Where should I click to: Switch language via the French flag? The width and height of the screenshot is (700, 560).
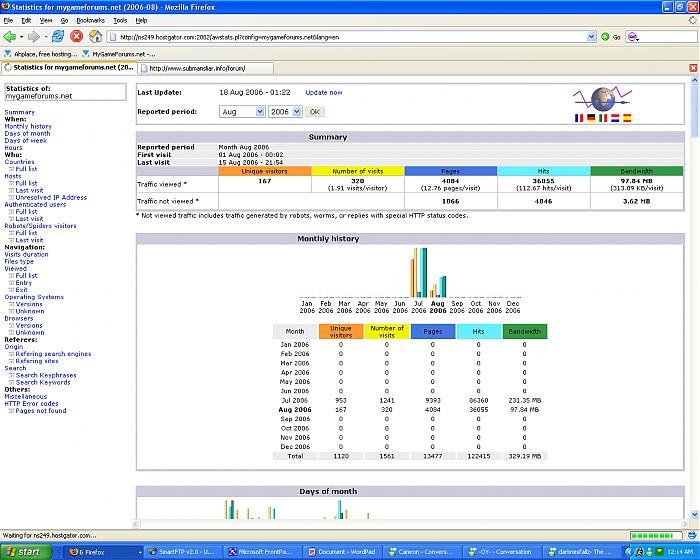tap(579, 117)
